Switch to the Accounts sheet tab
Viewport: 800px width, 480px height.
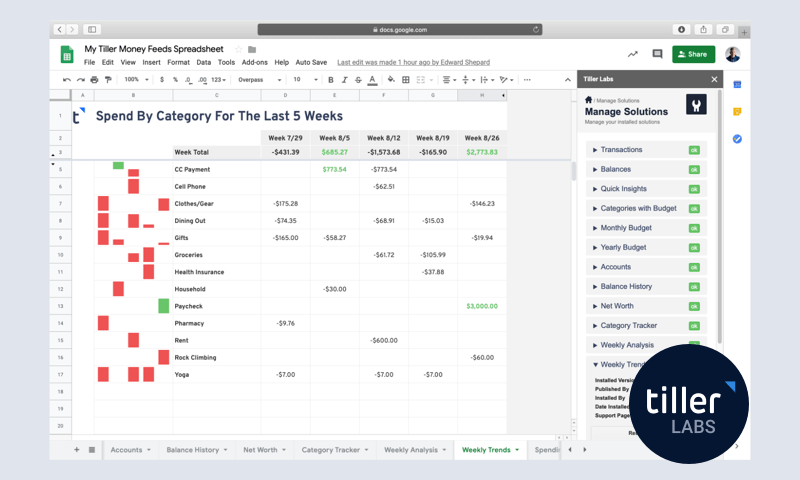[x=131, y=450]
